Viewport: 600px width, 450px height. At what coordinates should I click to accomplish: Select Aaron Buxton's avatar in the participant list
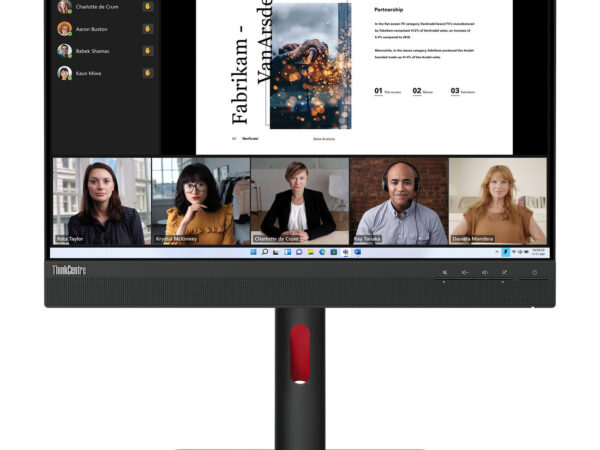[65, 29]
